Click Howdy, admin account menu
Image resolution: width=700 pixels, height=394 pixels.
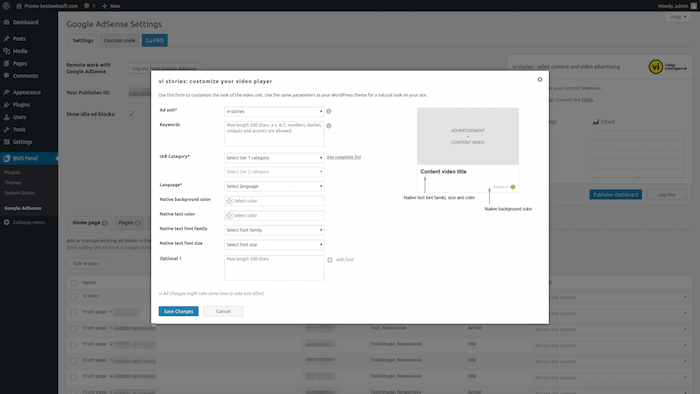pos(676,6)
